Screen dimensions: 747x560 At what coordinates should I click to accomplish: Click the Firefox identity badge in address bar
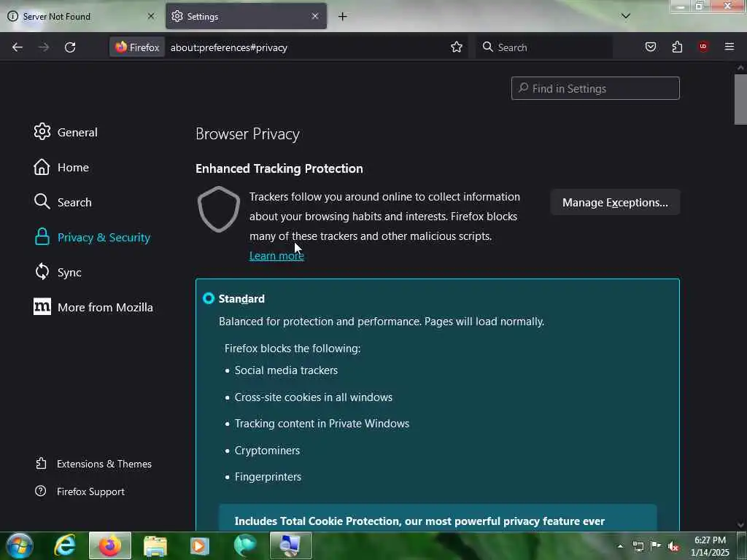coord(137,47)
